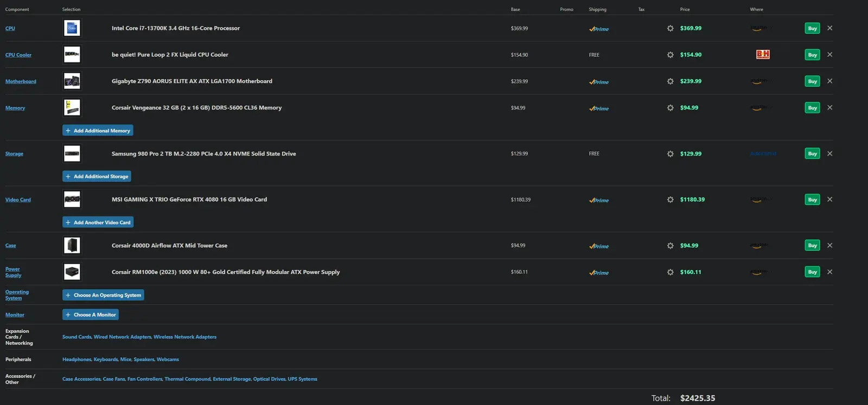Image resolution: width=868 pixels, height=405 pixels.
Task: Open the Wired Network Adapters link
Action: pos(123,337)
